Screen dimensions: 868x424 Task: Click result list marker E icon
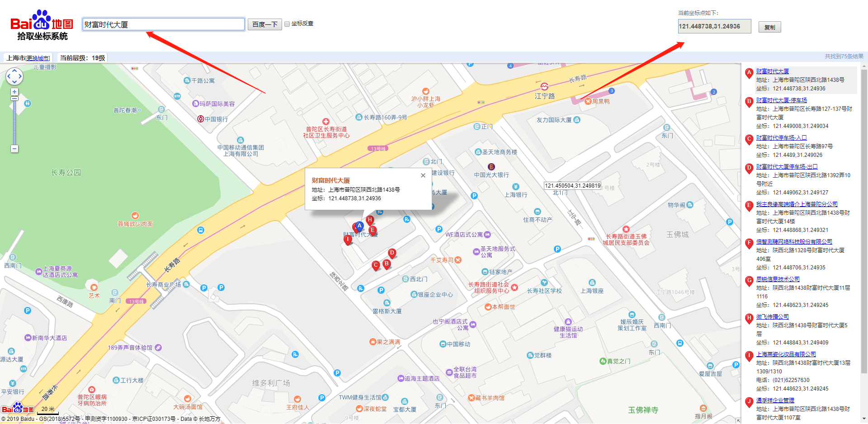[x=749, y=206]
